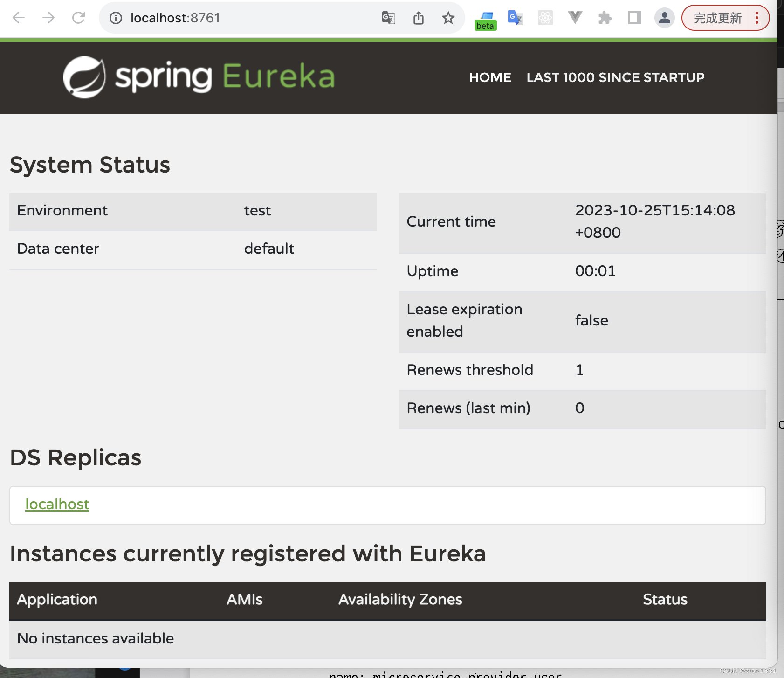Open LAST 1000 SINCE STARTUP page

[x=615, y=77]
